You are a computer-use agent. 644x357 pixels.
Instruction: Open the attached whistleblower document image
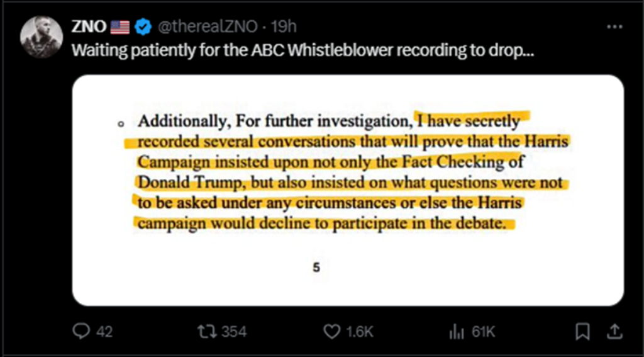348,190
